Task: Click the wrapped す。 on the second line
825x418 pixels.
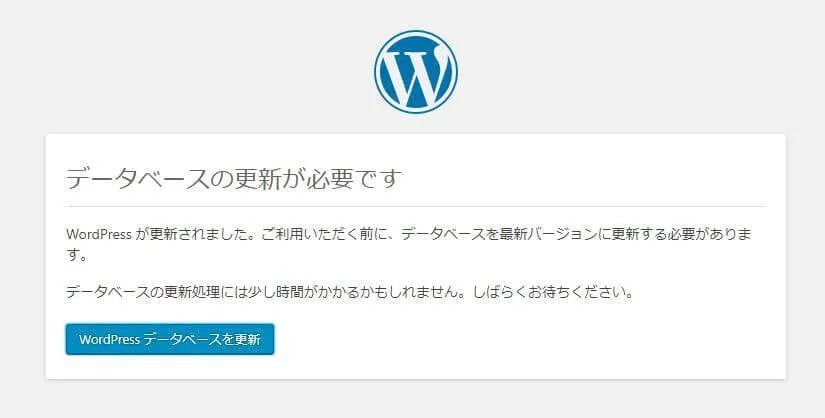Action: [x=75, y=257]
